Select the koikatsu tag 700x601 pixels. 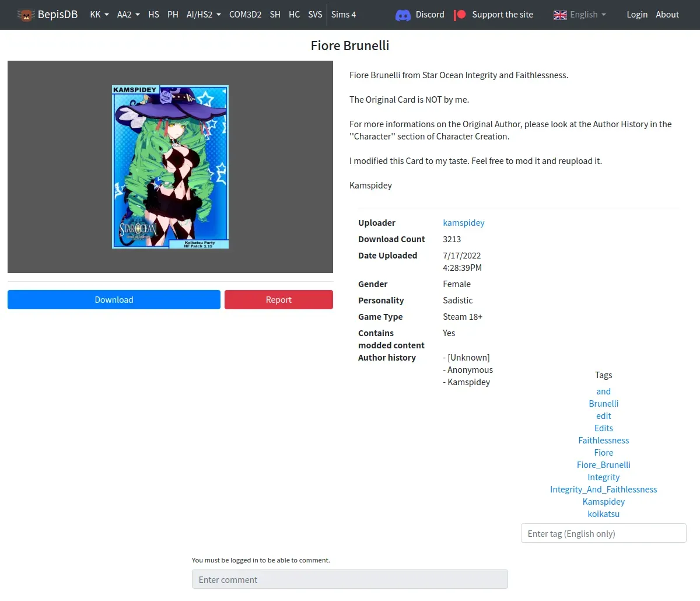click(604, 514)
